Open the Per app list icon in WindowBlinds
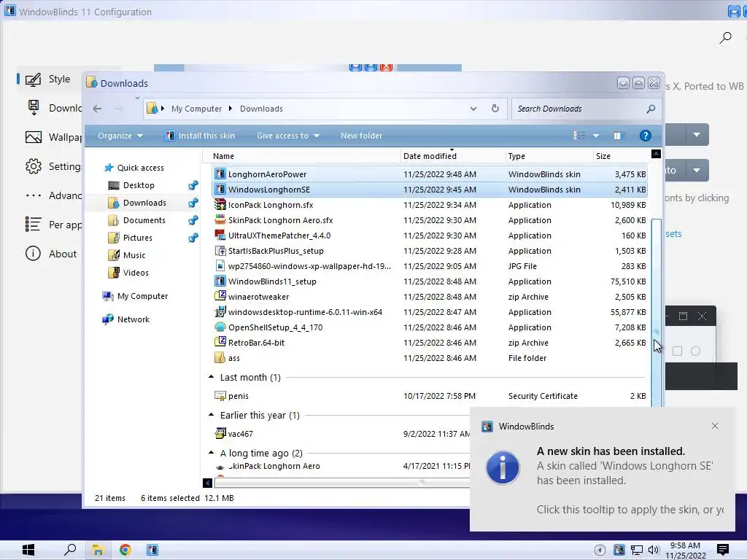The width and height of the screenshot is (747, 560). pyautogui.click(x=33, y=225)
